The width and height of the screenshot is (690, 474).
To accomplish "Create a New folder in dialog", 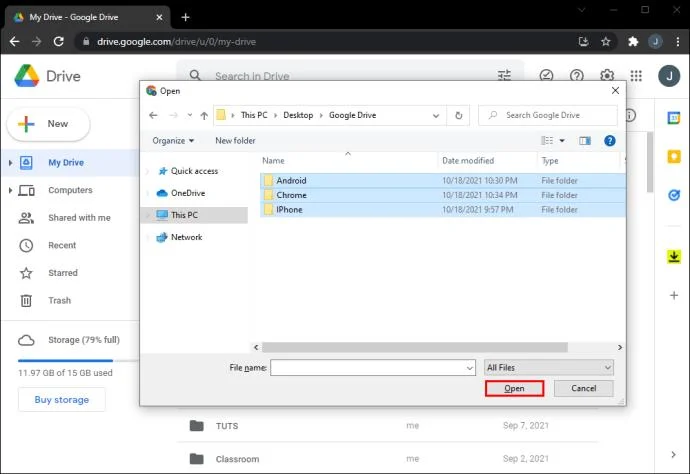I will pyautogui.click(x=235, y=141).
